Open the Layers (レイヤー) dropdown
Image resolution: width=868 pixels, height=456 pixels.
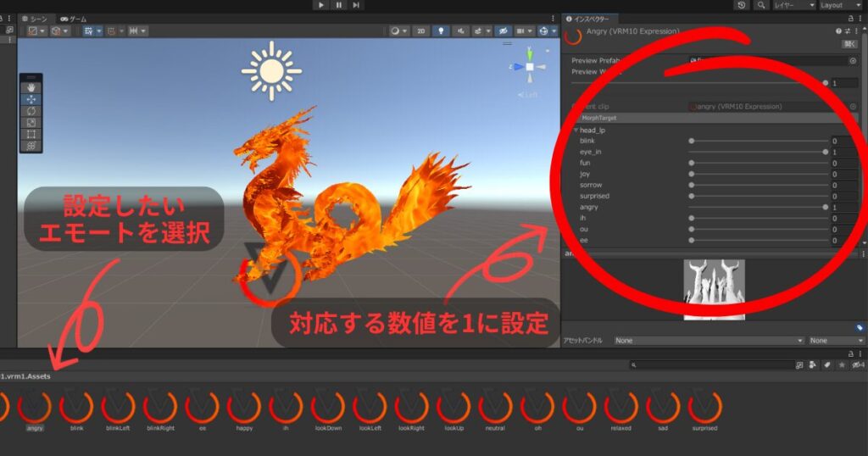pos(794,5)
